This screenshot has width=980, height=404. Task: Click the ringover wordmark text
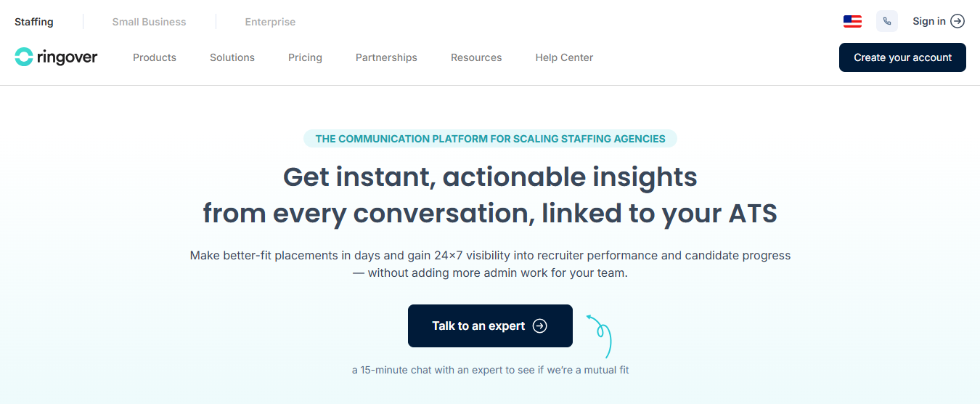tap(67, 57)
